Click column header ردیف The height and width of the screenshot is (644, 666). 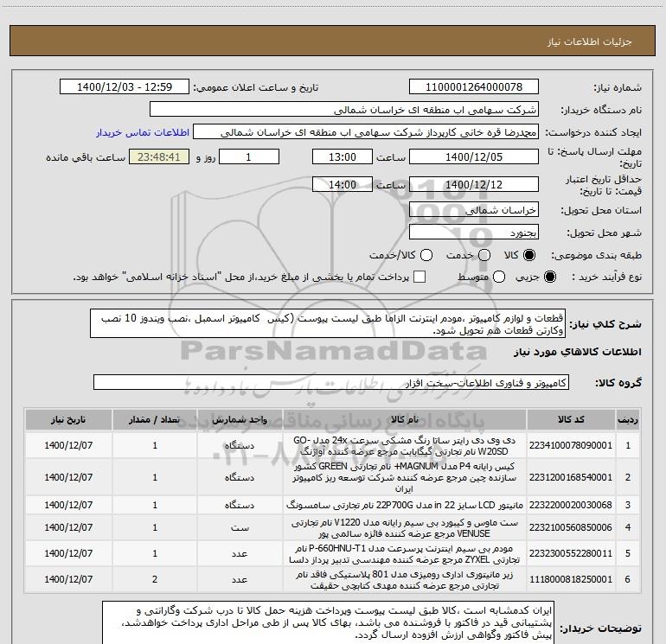[x=628, y=420]
